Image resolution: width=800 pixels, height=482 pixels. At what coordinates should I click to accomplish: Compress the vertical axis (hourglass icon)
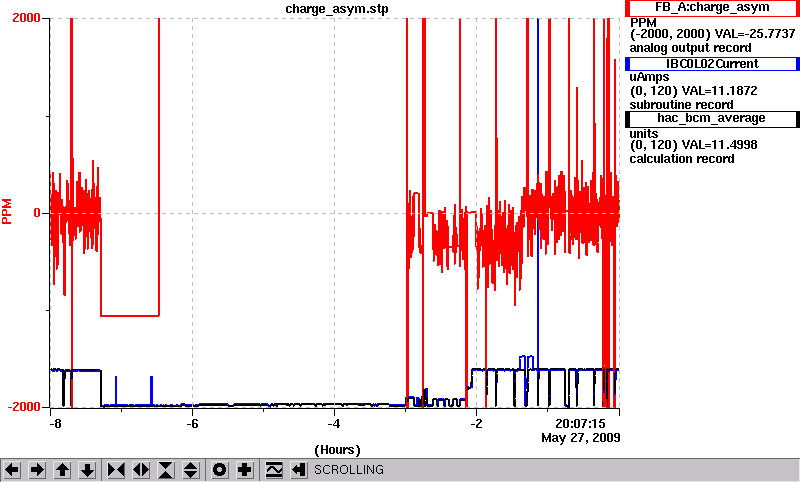click(166, 470)
